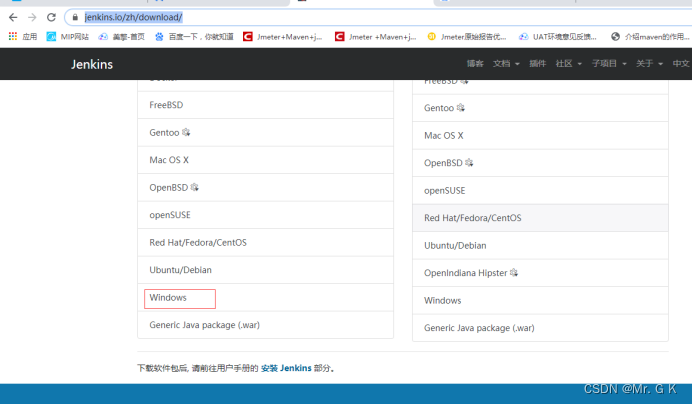Click the padlock site security icon
Viewport: 693px width, 404px height.
(x=75, y=17)
